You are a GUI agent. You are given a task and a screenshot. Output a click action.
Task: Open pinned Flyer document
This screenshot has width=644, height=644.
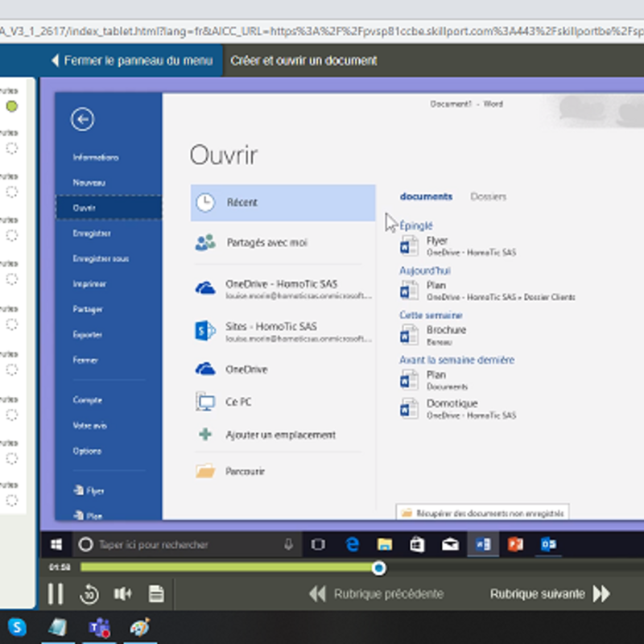pos(458,246)
